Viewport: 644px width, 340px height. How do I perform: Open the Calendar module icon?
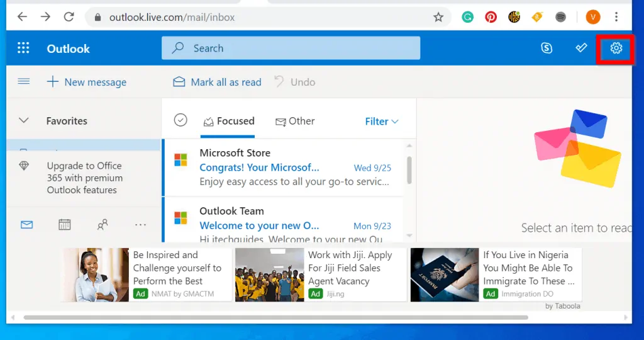pyautogui.click(x=65, y=225)
